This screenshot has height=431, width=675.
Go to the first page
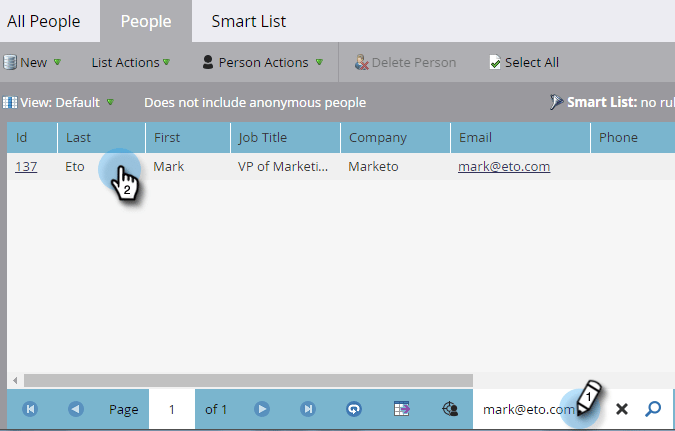pos(30,409)
